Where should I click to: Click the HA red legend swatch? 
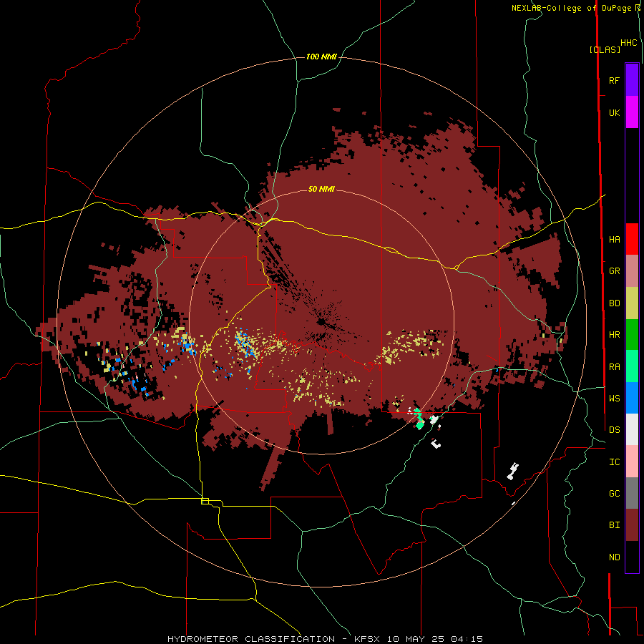pos(632,239)
